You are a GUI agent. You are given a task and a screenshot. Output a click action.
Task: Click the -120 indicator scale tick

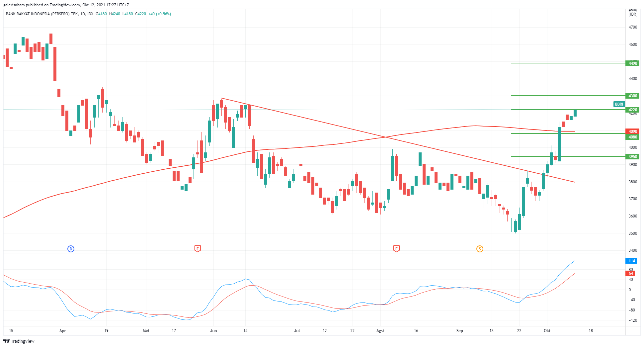(632, 320)
